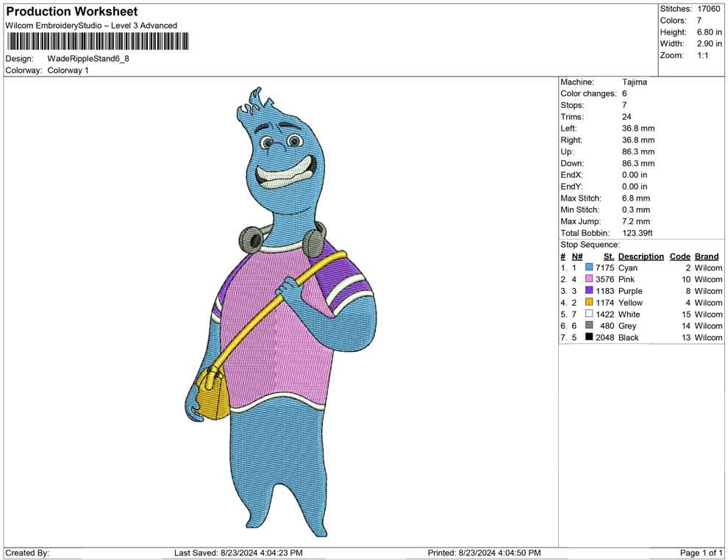Click the White thread color swatch
Viewport: 728px width, 560px height.
[589, 314]
